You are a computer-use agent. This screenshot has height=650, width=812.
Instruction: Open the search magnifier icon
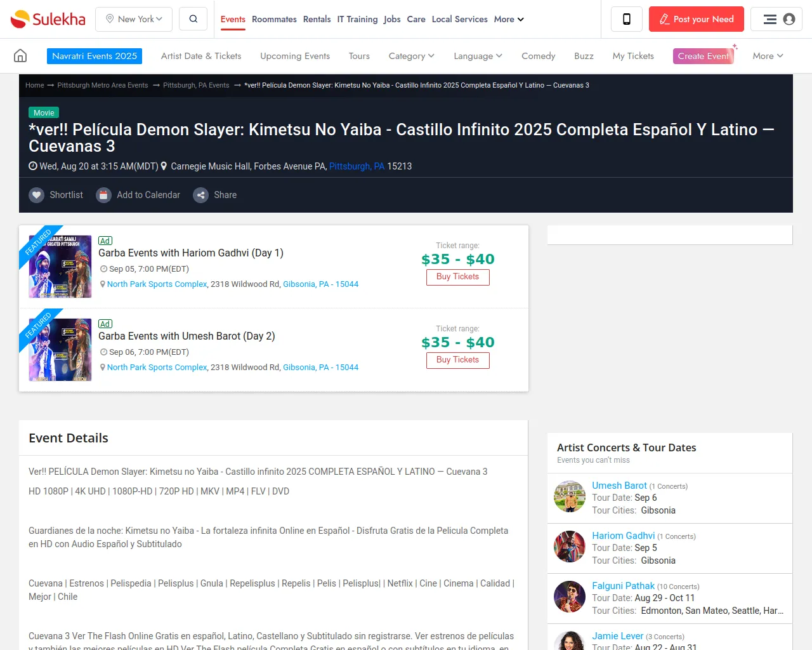(x=193, y=19)
